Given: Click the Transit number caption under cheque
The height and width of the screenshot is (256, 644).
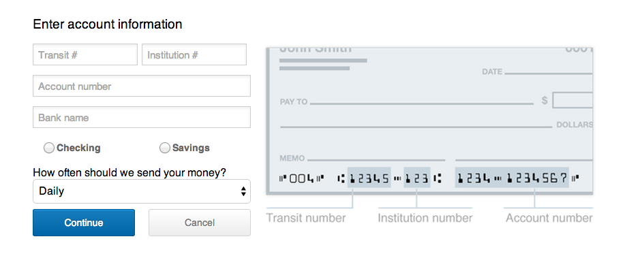Looking at the screenshot, I should 306,218.
